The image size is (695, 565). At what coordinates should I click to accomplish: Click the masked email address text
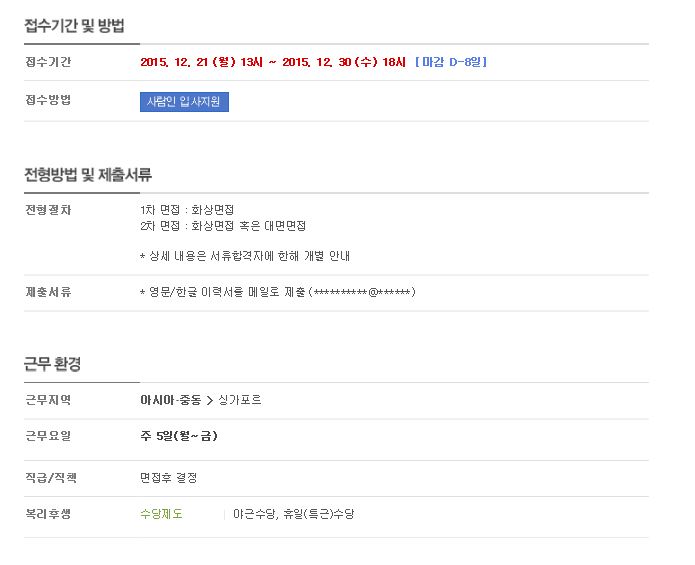pyautogui.click(x=362, y=292)
